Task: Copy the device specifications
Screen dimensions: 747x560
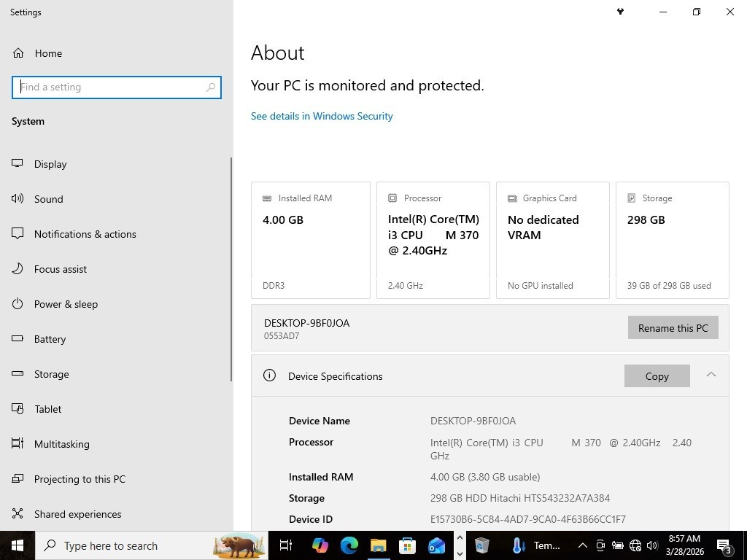Action: (657, 376)
